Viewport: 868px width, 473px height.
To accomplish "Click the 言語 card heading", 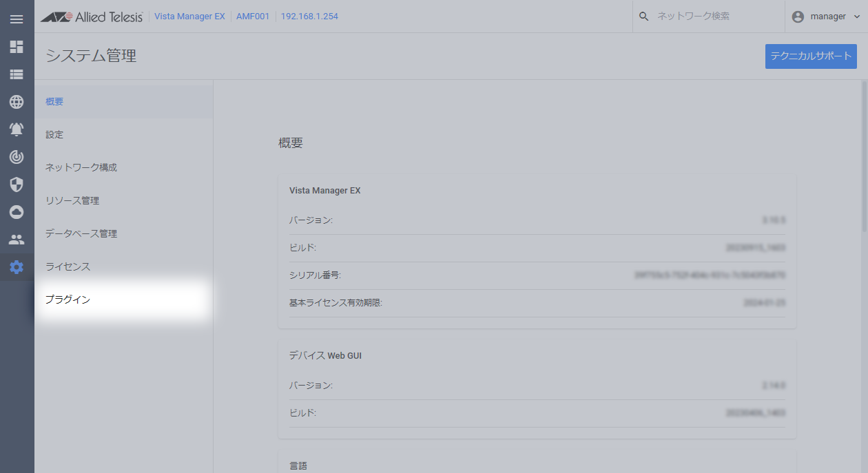I will point(298,466).
